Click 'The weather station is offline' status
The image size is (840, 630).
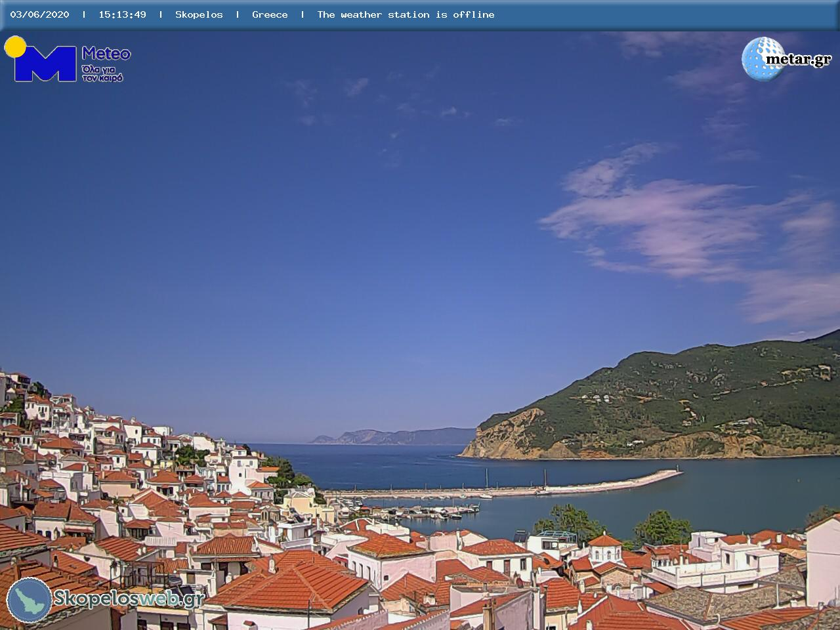(x=406, y=14)
